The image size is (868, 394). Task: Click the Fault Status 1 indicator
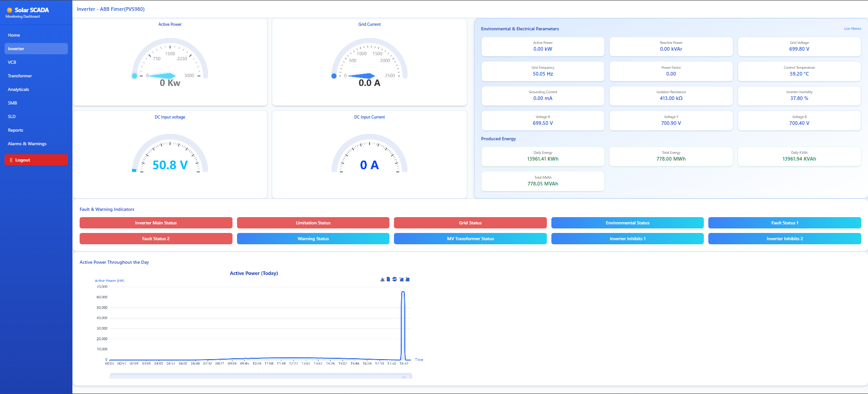click(x=784, y=223)
